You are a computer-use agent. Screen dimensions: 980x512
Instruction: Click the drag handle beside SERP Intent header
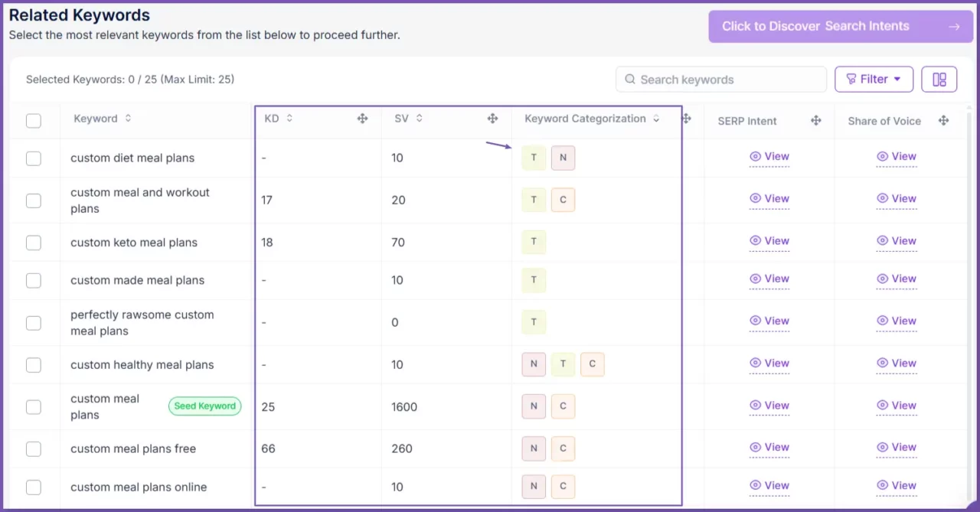click(x=816, y=121)
